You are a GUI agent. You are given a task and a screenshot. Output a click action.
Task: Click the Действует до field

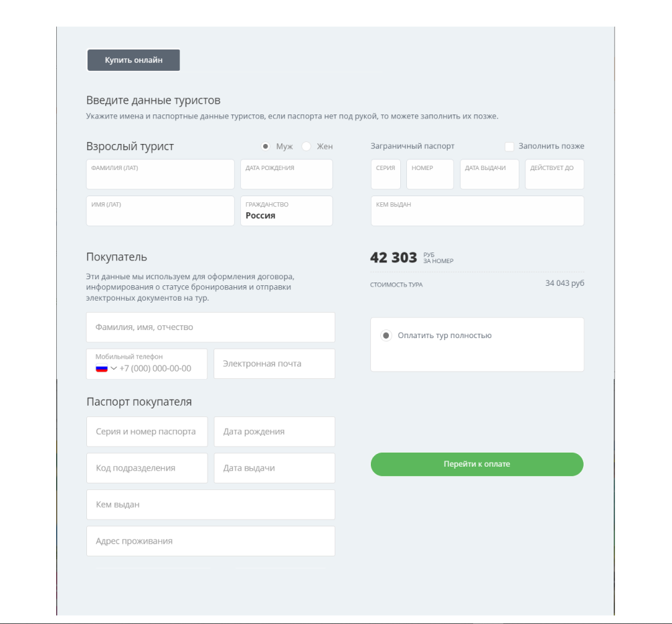click(555, 174)
